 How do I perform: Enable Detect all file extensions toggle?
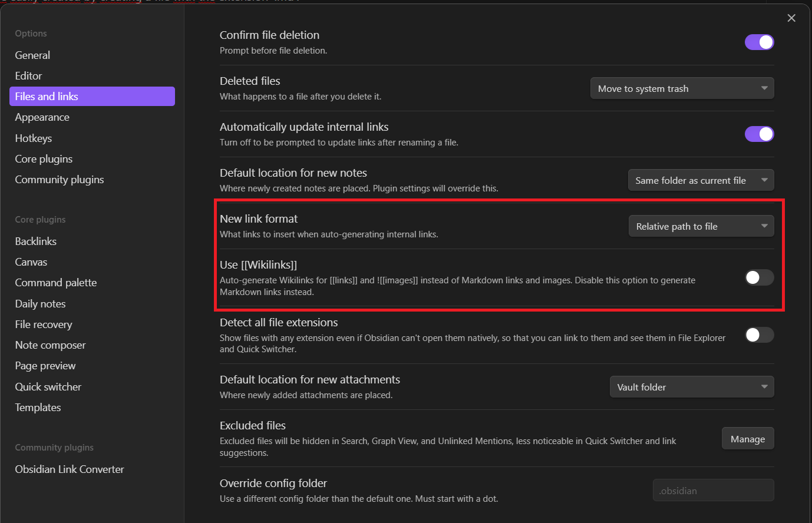click(x=759, y=335)
